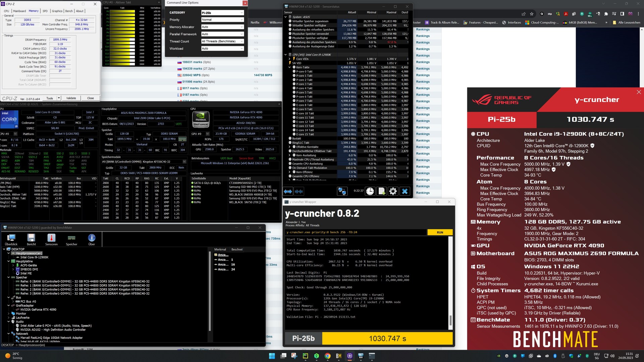Collapse the Speicher node in HWiNFO tree
644x362 pixels.
[x=9, y=278]
